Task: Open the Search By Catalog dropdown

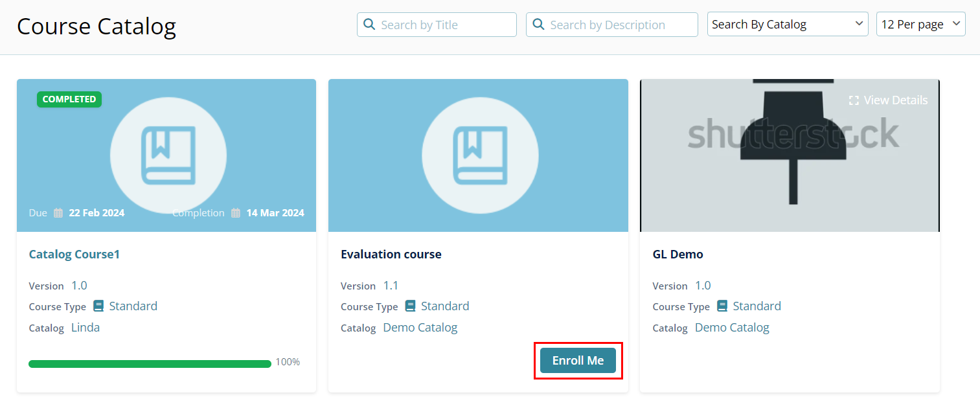Action: coord(787,25)
